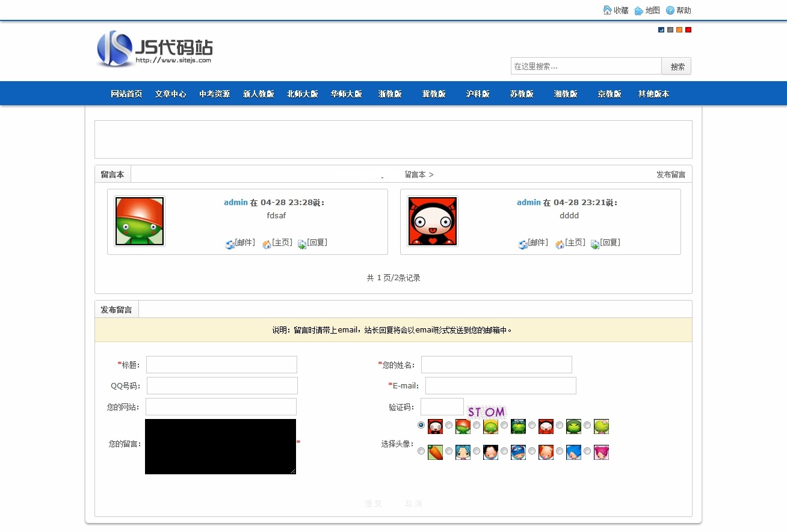The height and width of the screenshot is (532, 787).
Task: Choose the radio button beside the red-helmet green avatar
Action: (449, 425)
